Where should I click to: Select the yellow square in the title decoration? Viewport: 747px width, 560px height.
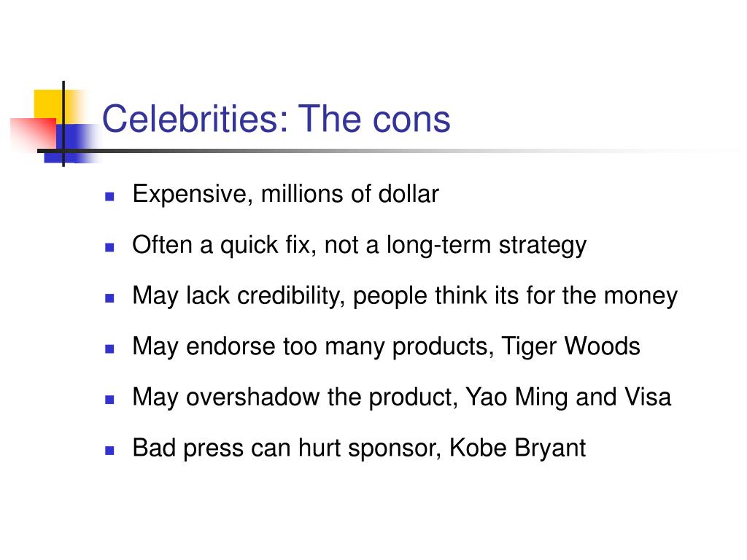(47, 106)
